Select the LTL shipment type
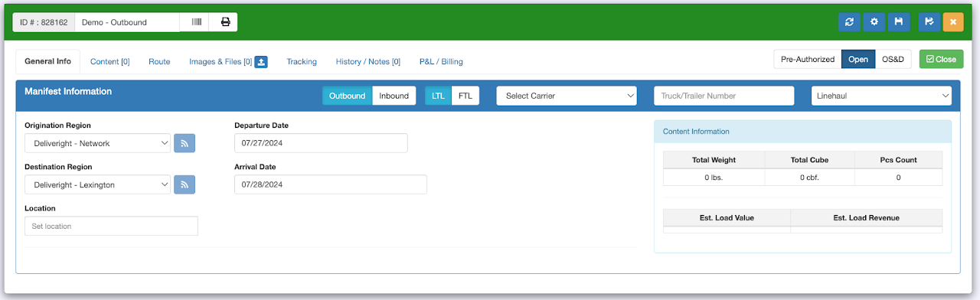The height and width of the screenshot is (300, 980). point(438,96)
